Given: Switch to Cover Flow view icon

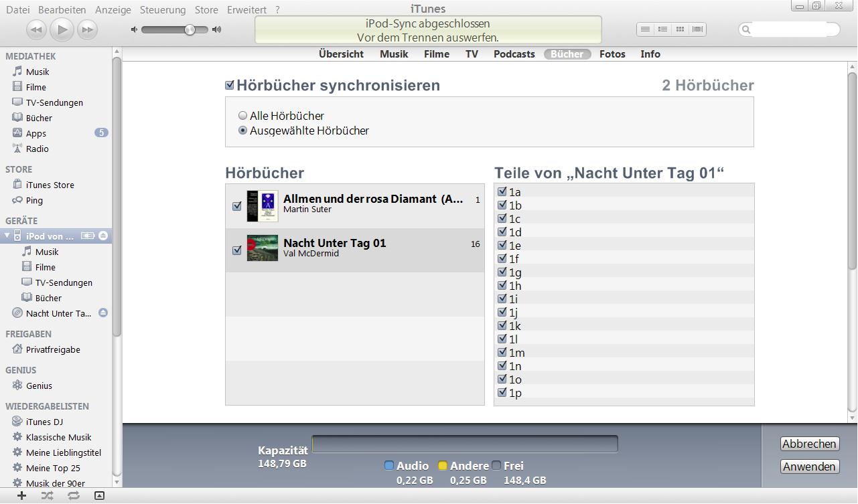Looking at the screenshot, I should (x=697, y=29).
